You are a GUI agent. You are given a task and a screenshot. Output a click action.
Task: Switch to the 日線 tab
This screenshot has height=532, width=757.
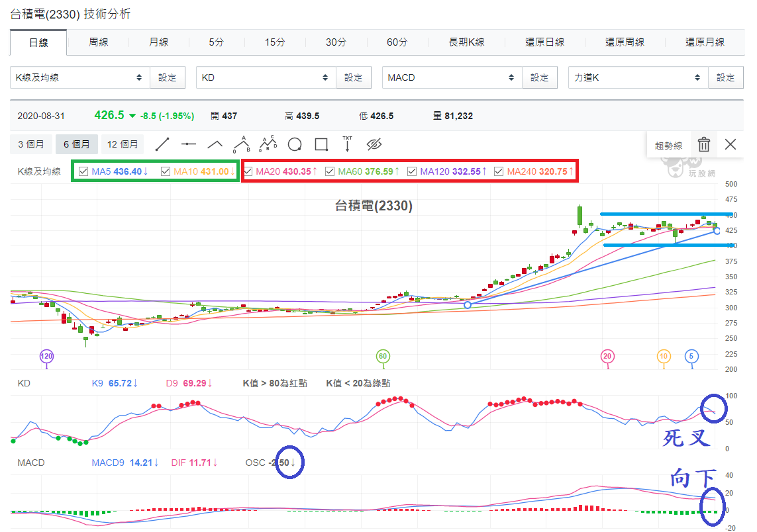38,42
